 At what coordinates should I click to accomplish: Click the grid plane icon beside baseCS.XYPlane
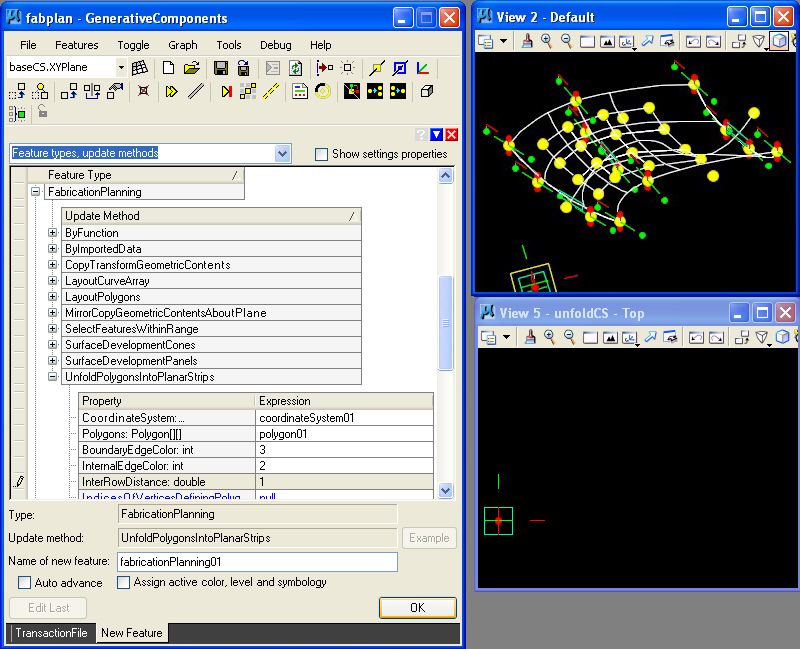pos(139,68)
